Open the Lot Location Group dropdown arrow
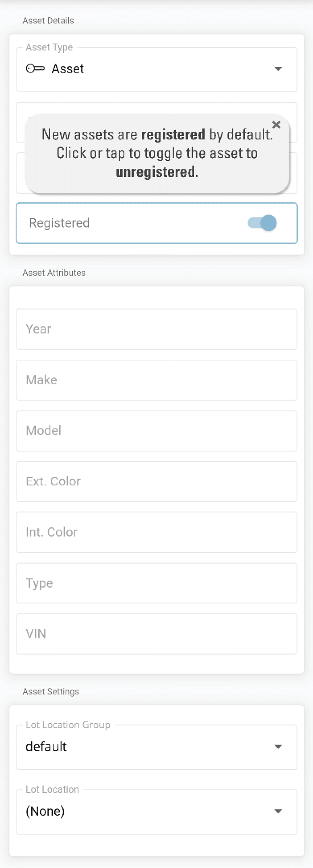Image resolution: width=313 pixels, height=868 pixels. 278,747
